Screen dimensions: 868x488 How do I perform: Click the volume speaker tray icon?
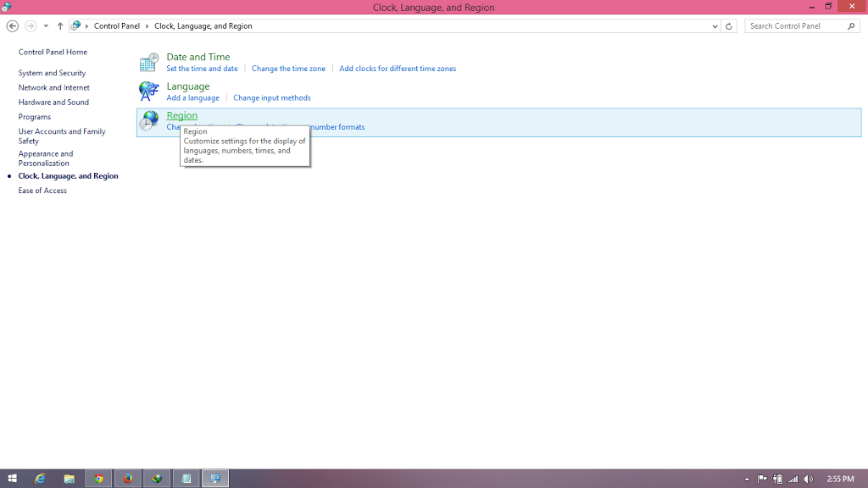808,479
